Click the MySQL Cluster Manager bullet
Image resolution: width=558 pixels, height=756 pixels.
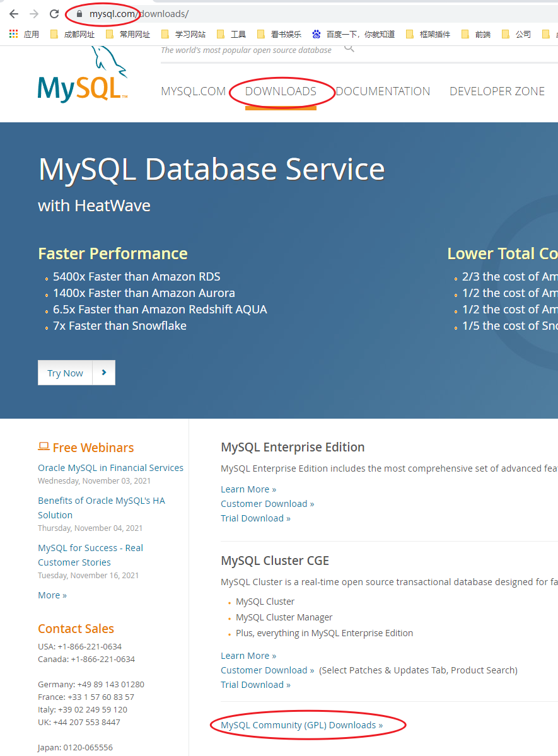284,617
